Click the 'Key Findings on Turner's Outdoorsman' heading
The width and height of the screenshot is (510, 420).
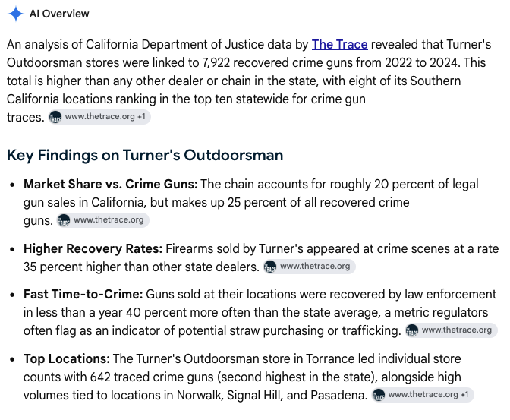tap(145, 155)
